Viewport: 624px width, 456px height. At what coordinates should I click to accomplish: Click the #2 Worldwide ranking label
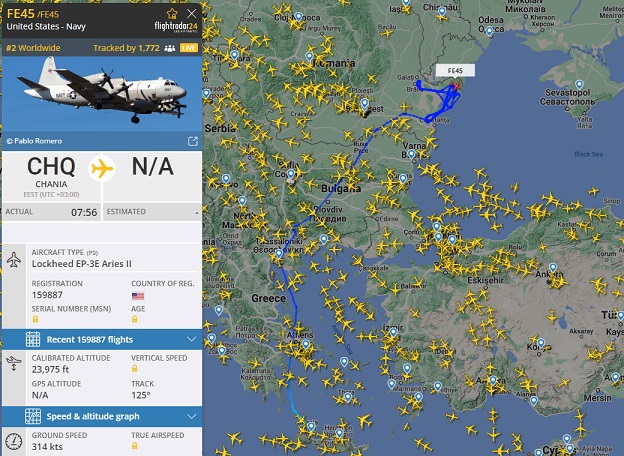tap(33, 48)
